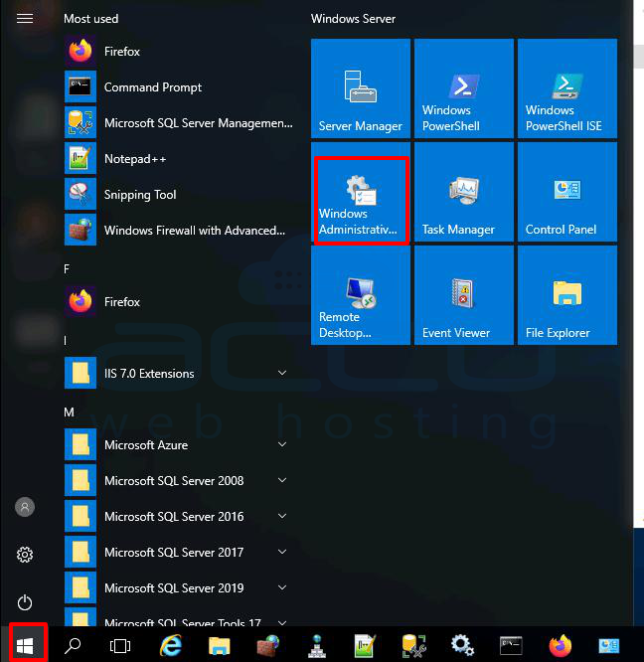Open Control Panel icon on the taskbar
Image resolution: width=644 pixels, height=662 pixels.
(608, 645)
